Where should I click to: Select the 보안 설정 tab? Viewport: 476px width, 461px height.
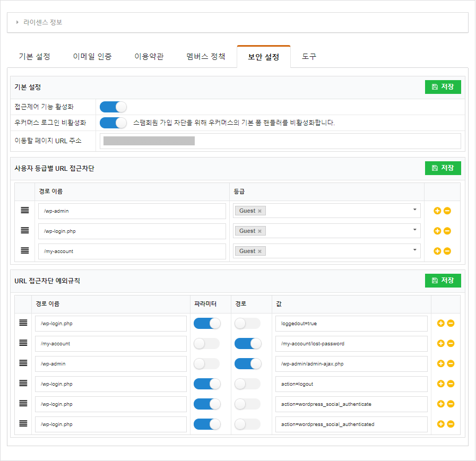[264, 57]
